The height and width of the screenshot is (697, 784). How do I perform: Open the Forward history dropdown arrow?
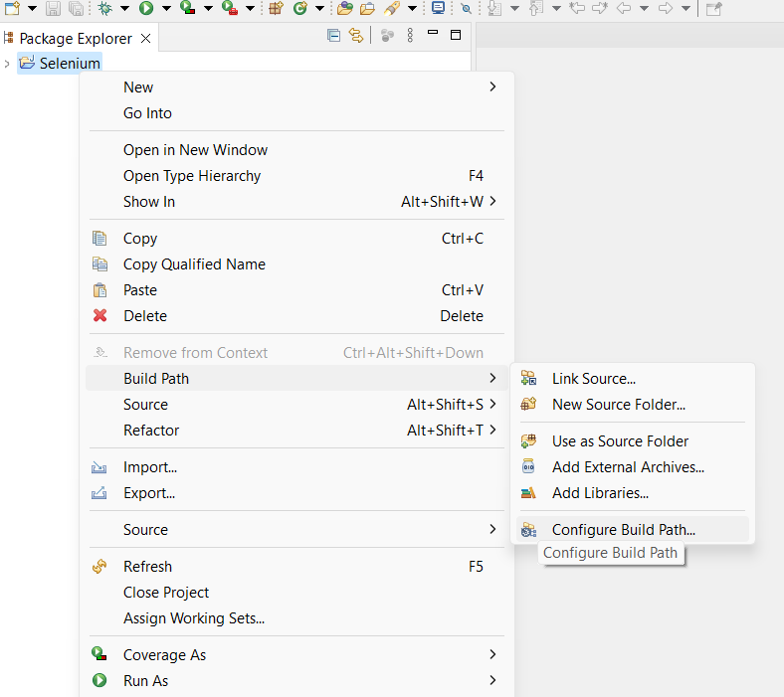[x=686, y=9]
